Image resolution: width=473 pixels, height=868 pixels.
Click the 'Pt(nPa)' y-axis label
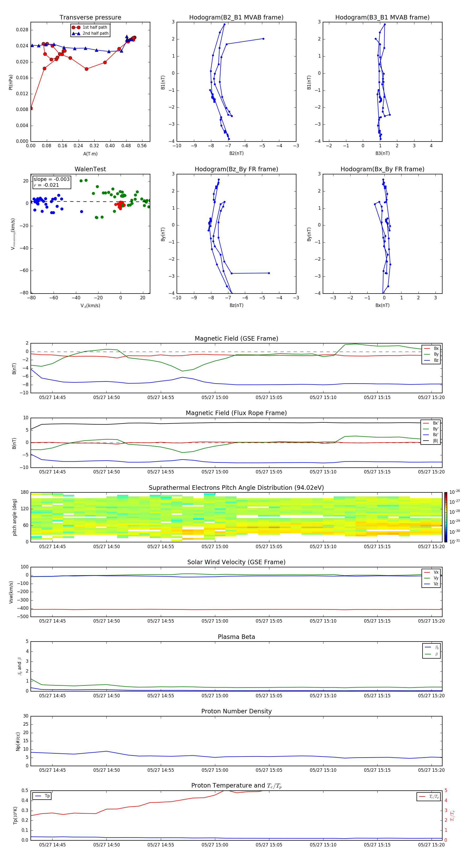coord(11,82)
